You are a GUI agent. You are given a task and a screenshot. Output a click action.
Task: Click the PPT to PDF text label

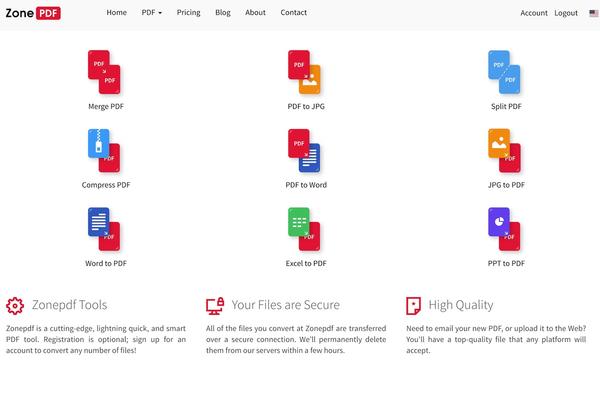(506, 263)
